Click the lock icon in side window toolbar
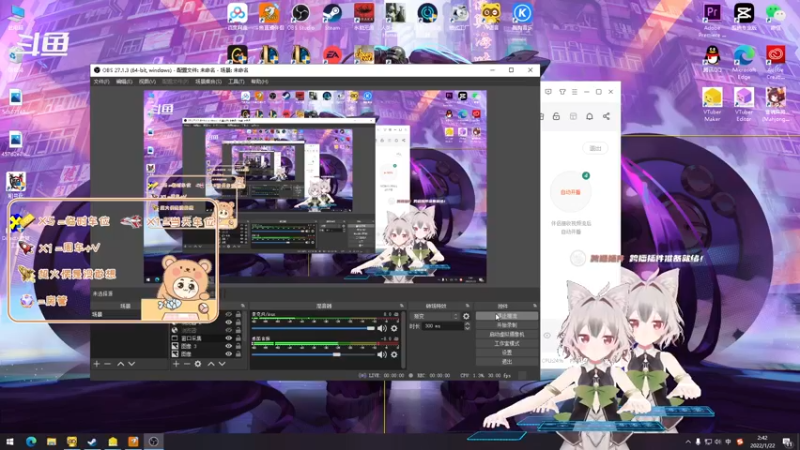This screenshot has width=800, height=450. pyautogui.click(x=556, y=116)
